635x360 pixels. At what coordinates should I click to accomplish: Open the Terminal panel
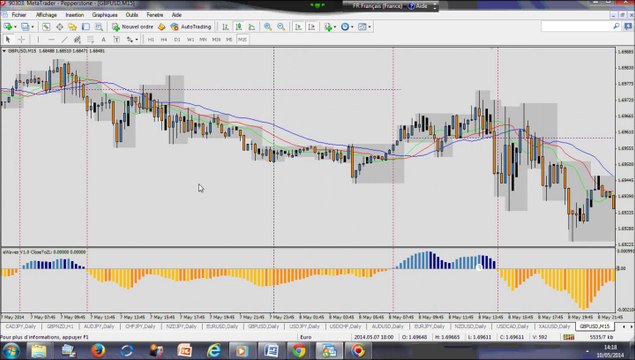click(86, 27)
